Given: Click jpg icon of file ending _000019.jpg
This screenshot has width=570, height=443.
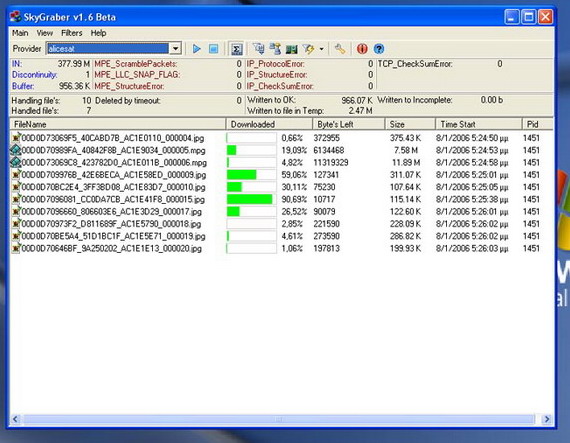Looking at the screenshot, I should tap(16, 236).
